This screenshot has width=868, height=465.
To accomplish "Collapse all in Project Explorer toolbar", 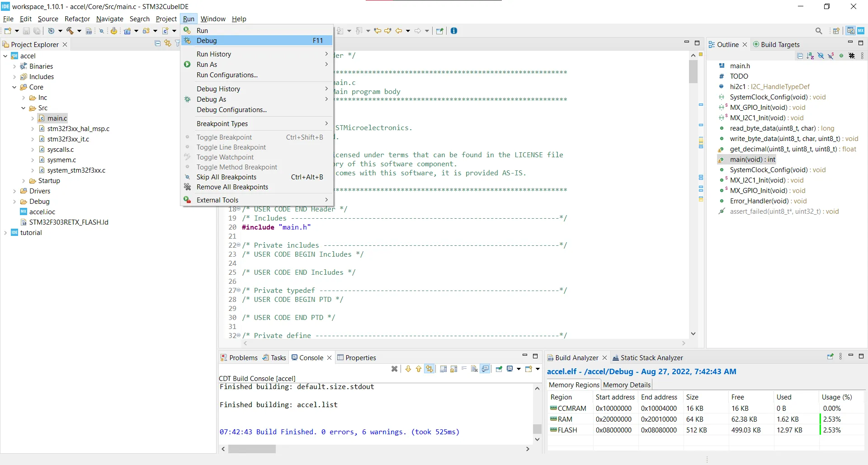I will 158,43.
